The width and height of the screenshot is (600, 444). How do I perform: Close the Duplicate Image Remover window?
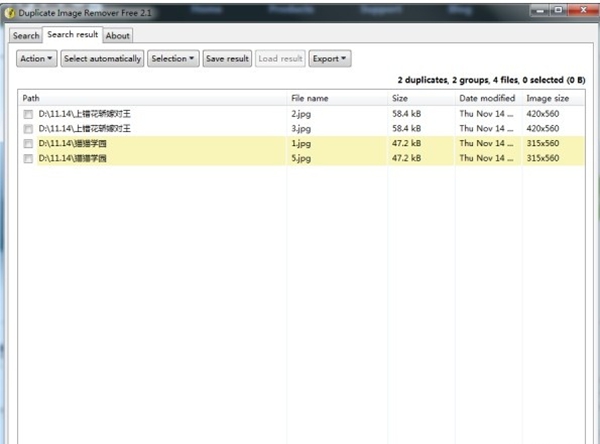coord(583,10)
